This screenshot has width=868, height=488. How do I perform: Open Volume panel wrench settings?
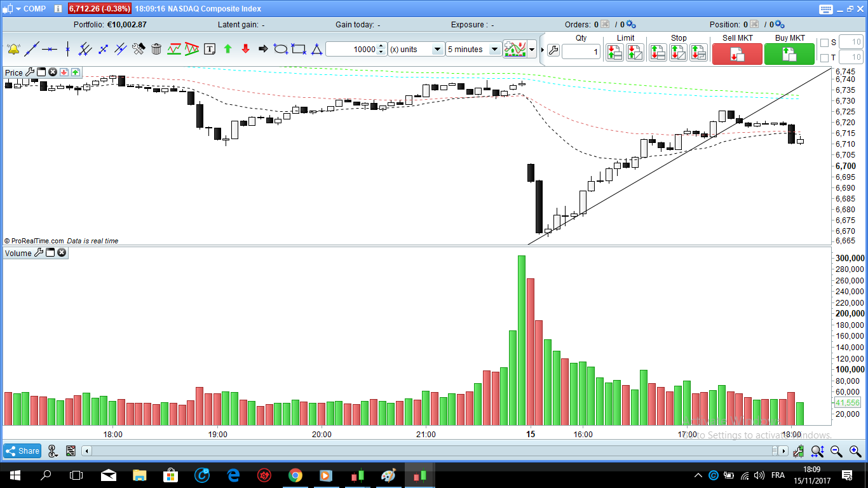click(39, 253)
